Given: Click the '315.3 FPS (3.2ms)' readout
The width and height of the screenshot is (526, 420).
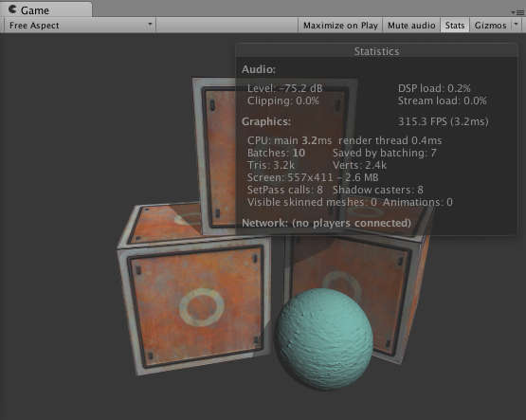Looking at the screenshot, I should [x=444, y=121].
